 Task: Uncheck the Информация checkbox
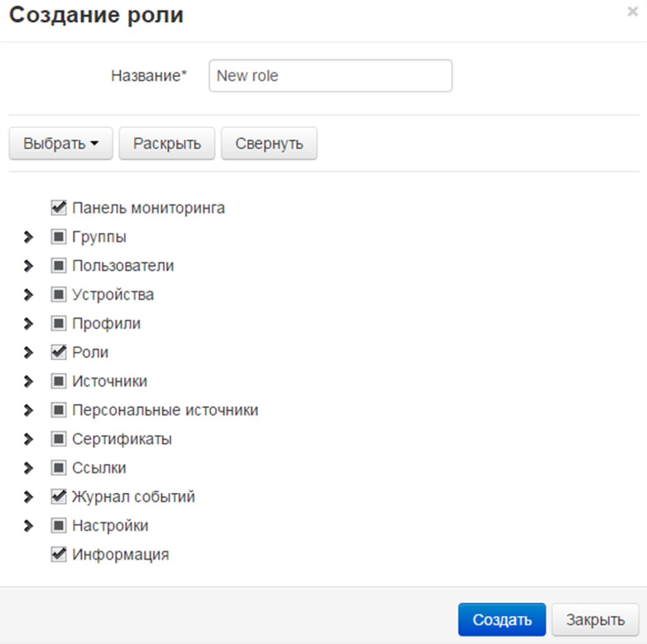coord(58,554)
